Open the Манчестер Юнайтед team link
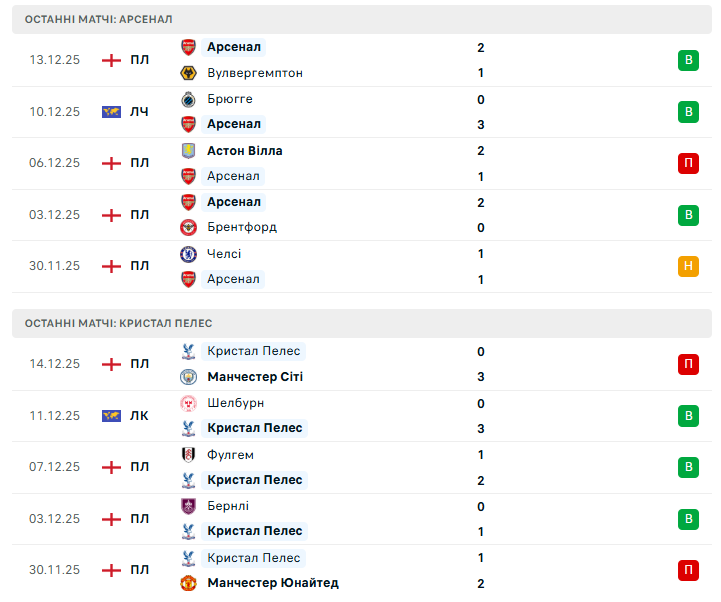Screen dimensions: 721x602 pyautogui.click(x=272, y=582)
